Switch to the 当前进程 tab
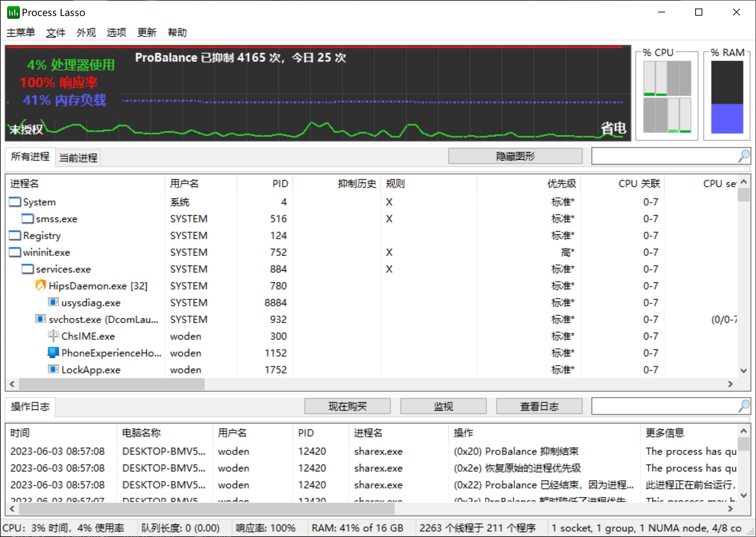The height and width of the screenshot is (537, 756). point(77,157)
